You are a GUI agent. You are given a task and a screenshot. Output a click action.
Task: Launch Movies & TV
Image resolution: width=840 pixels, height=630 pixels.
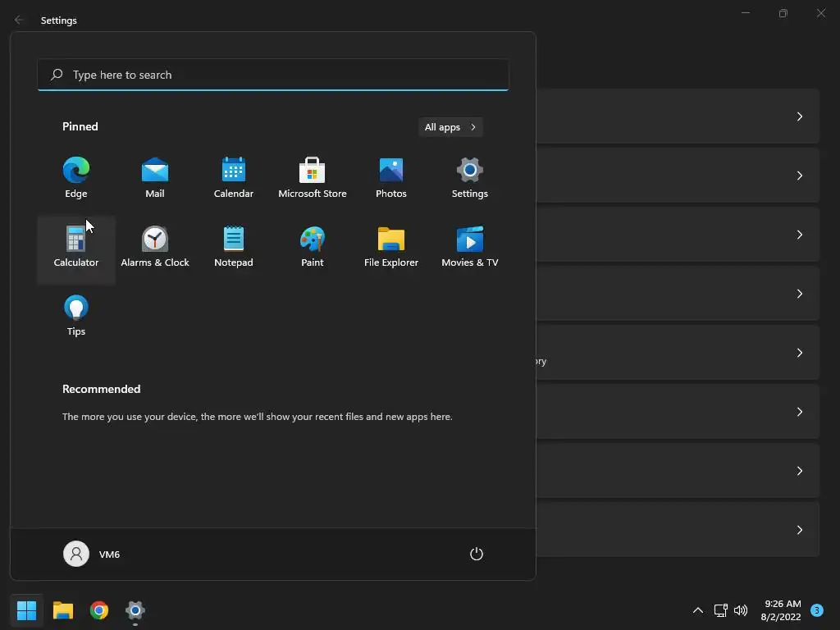[x=470, y=247]
